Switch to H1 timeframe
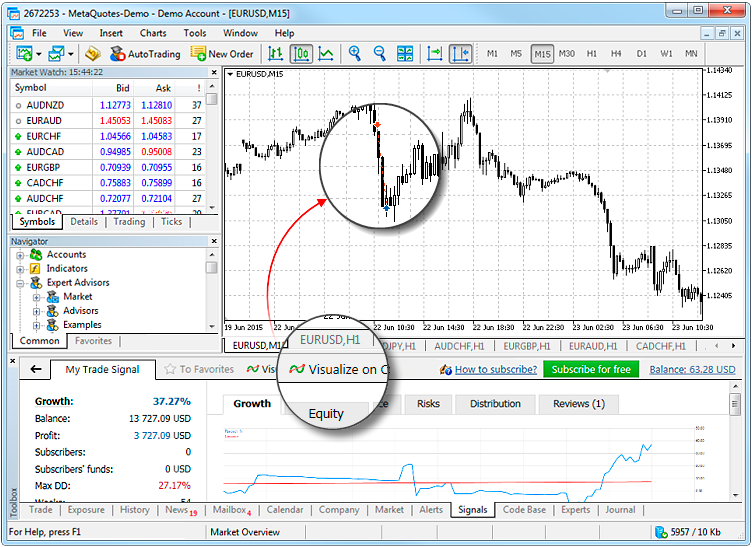Image resolution: width=752 pixels, height=547 pixels. 592,54
